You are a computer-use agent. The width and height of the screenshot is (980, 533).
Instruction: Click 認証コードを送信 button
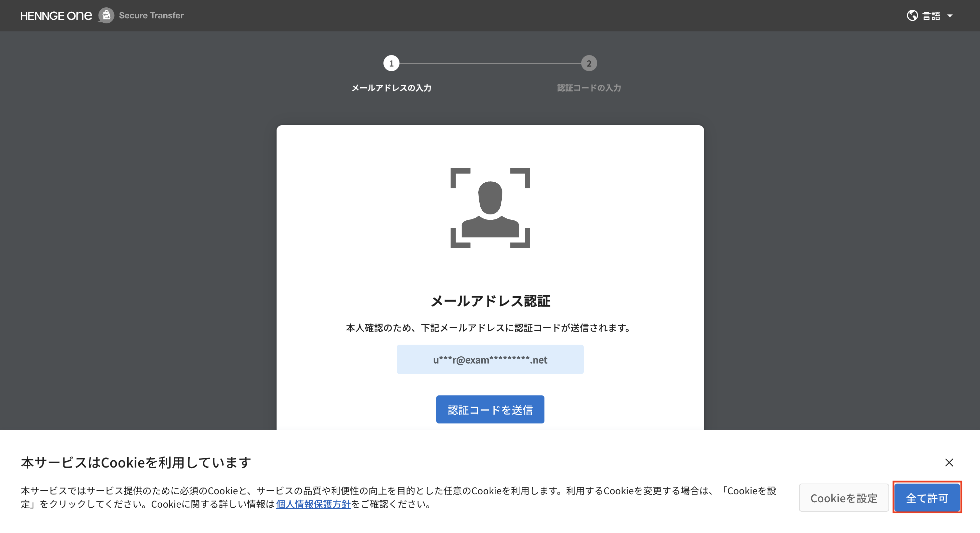click(x=490, y=409)
